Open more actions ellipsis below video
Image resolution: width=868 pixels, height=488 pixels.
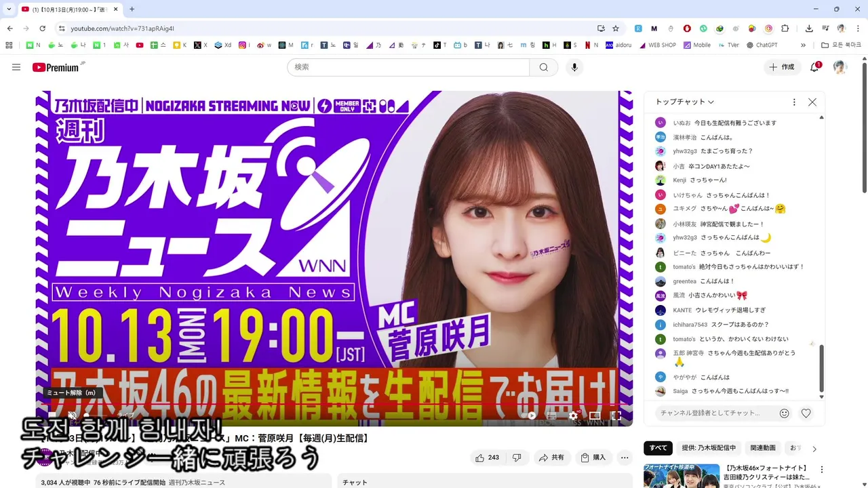(x=625, y=457)
